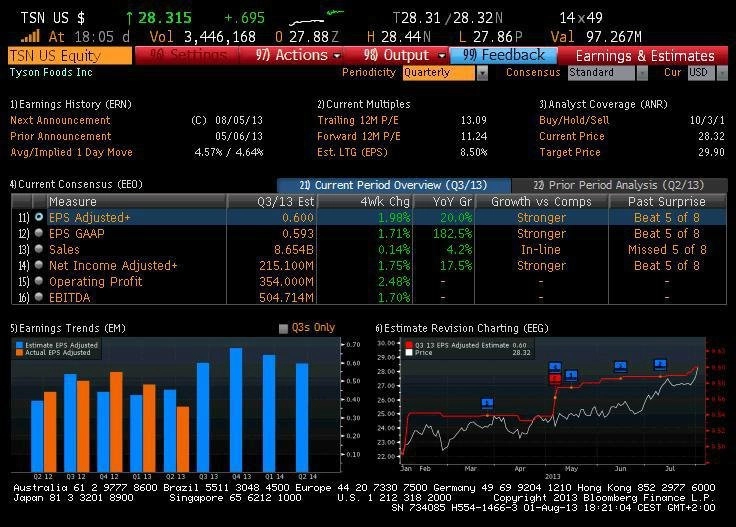Click the blue marker icon above July
The height and width of the screenshot is (527, 736).
tap(660, 364)
